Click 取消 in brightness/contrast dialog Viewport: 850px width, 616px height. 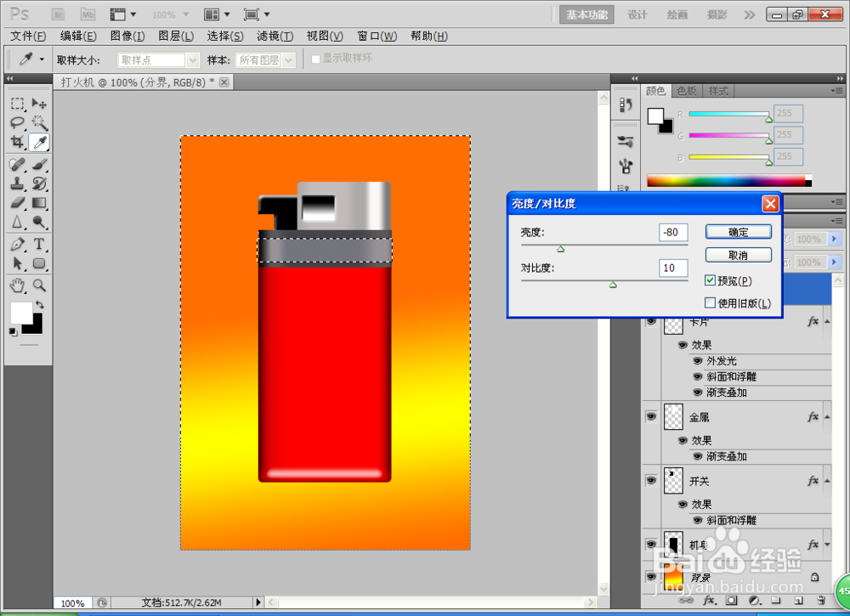pyautogui.click(x=739, y=255)
